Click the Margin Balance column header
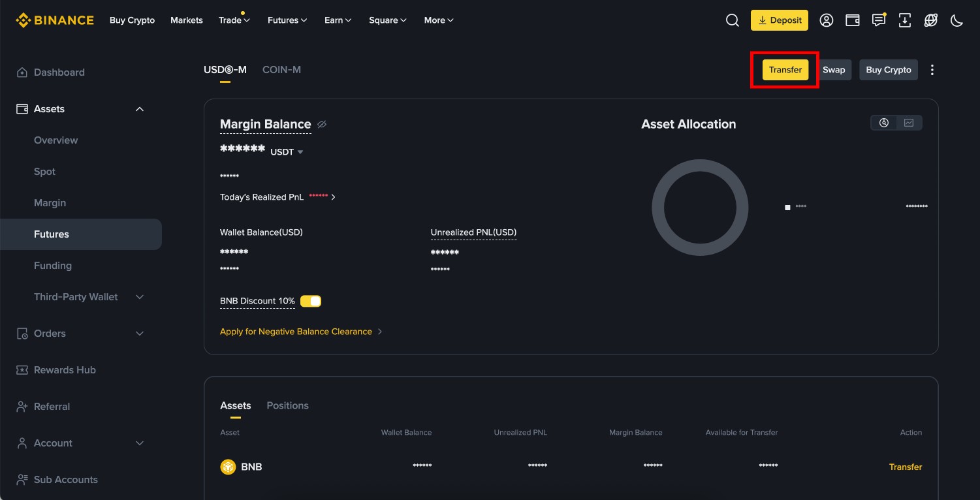Screen dimensions: 980x500 pyautogui.click(x=636, y=432)
